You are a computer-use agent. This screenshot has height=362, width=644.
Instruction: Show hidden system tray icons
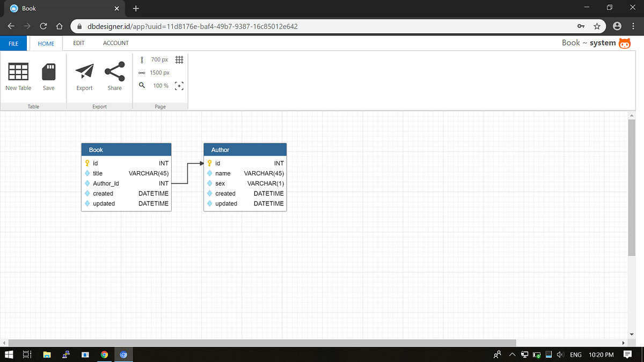(511, 354)
